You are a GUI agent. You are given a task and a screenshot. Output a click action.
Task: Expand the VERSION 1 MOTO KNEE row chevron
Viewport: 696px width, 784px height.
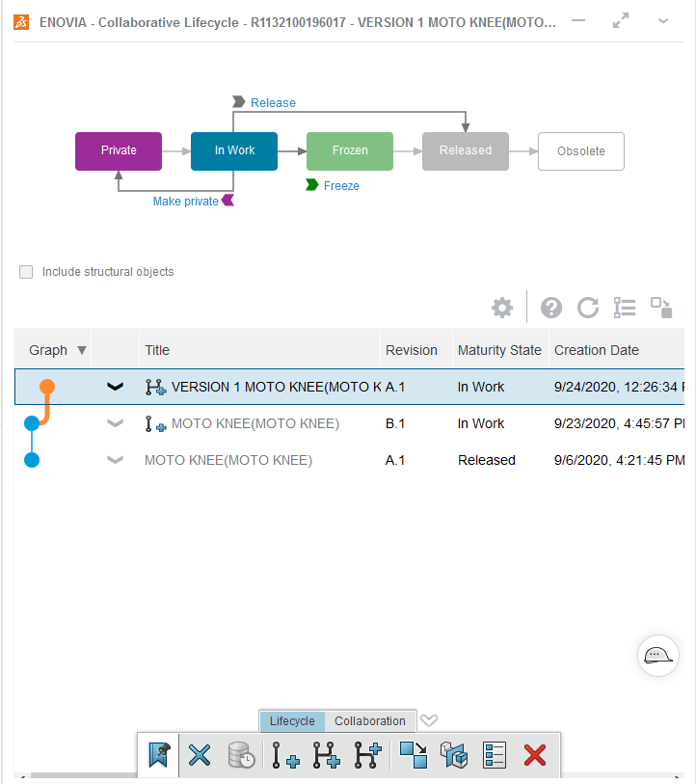(115, 387)
